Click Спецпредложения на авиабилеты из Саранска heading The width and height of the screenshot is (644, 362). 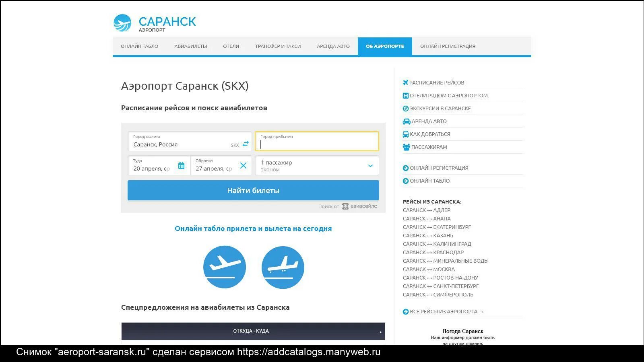coord(205,307)
